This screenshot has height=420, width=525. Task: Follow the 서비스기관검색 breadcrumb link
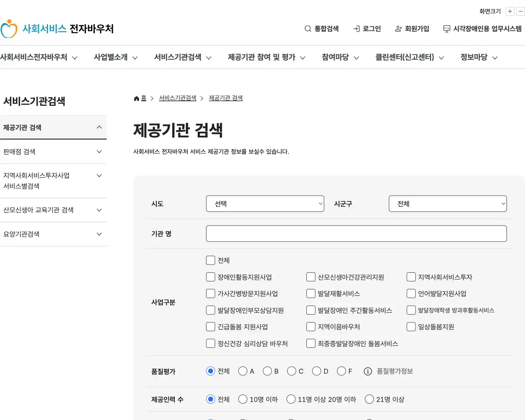(177, 98)
